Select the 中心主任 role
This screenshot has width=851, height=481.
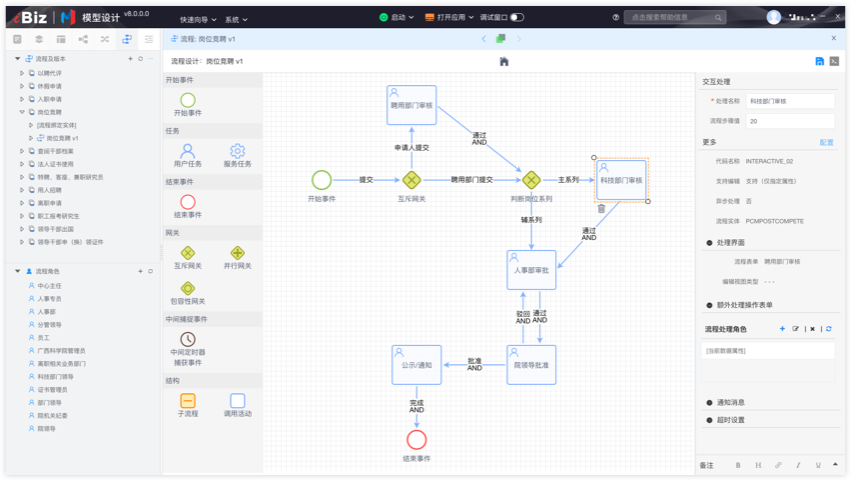tap(49, 286)
